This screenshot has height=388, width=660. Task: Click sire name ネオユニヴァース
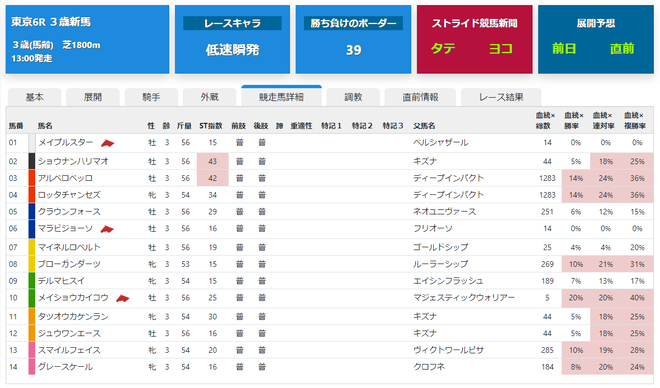click(444, 212)
